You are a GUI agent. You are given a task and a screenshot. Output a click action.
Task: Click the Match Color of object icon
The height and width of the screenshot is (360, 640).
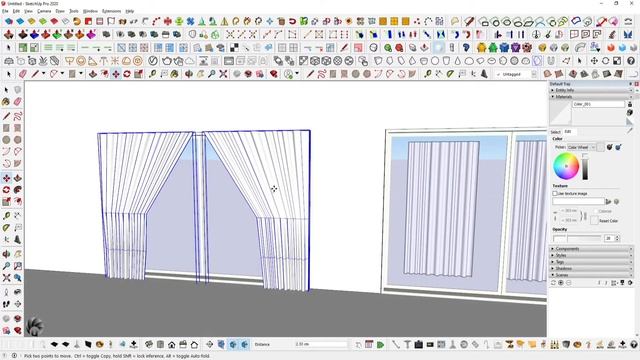tap(609, 147)
